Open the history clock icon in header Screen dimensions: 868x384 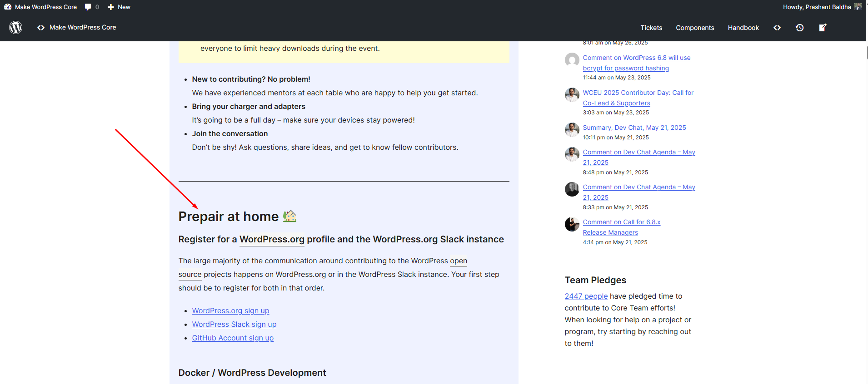pyautogui.click(x=800, y=28)
